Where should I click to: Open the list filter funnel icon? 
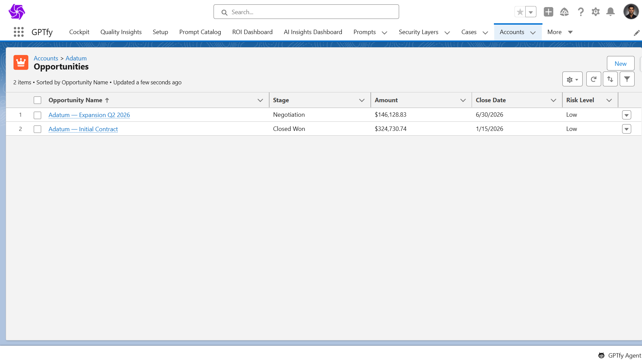(627, 79)
